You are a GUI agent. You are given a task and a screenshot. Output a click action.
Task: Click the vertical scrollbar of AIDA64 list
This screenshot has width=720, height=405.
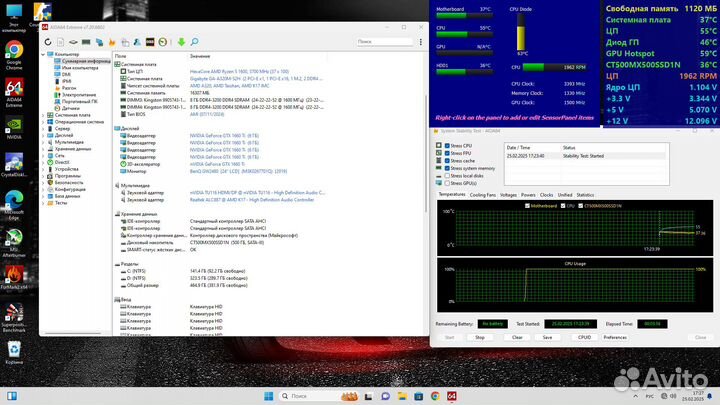pyautogui.click(x=426, y=154)
